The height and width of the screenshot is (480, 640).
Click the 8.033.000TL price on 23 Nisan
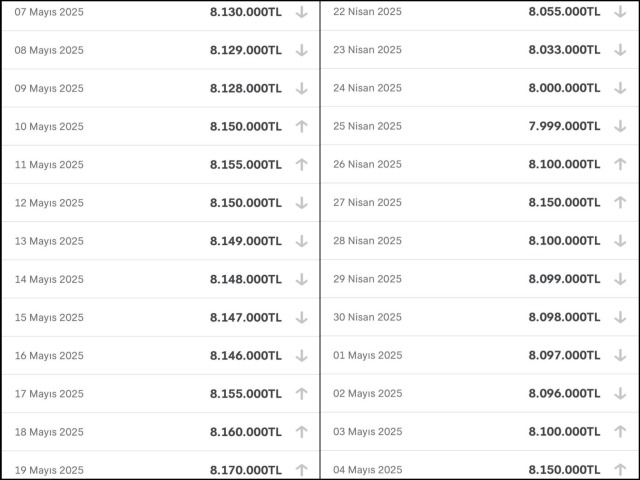[564, 50]
